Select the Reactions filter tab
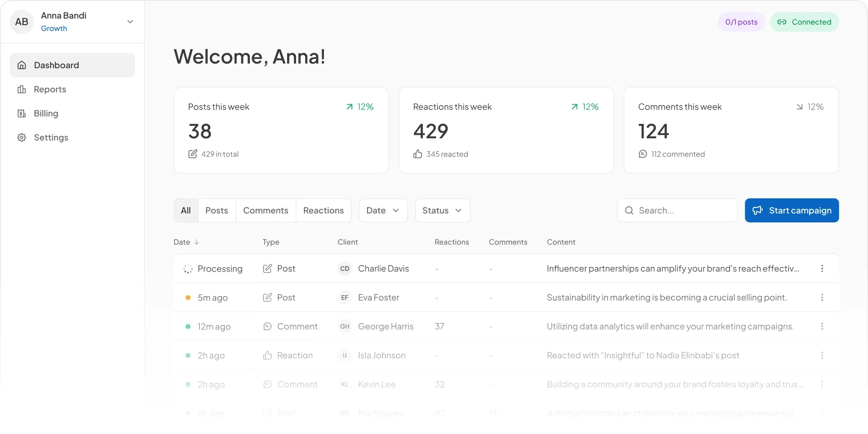 pos(324,210)
